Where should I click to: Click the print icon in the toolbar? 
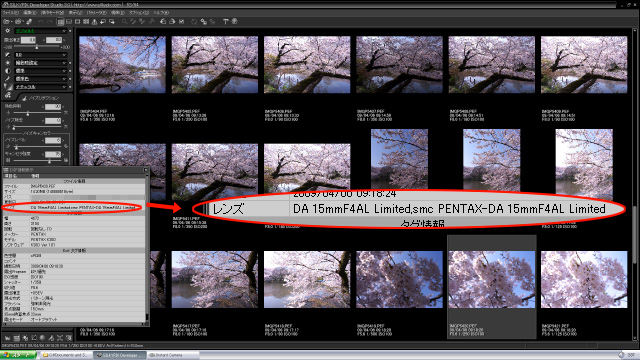172,22
